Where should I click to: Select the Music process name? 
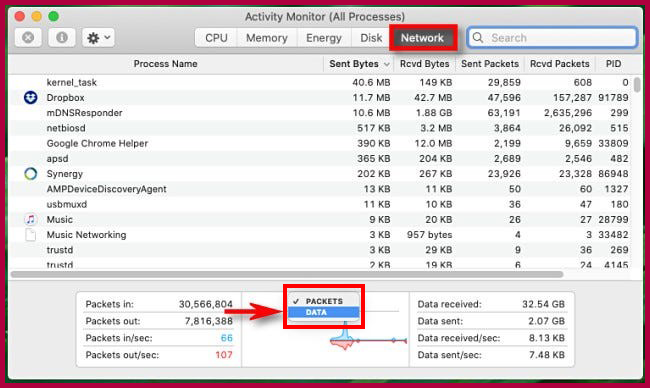point(60,219)
